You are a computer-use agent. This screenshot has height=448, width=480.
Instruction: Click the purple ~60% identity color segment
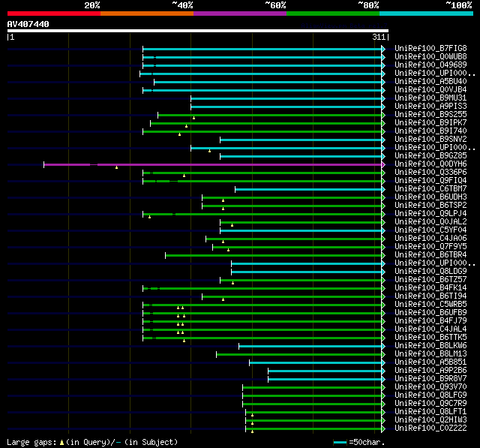[x=240, y=14]
